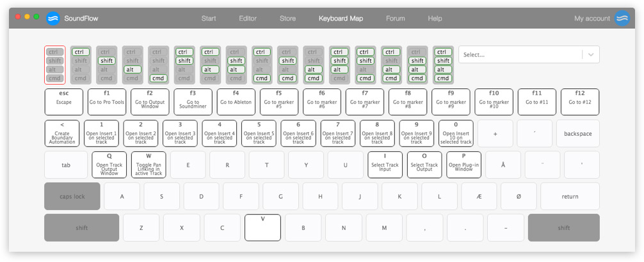Viewport: 644px width, 262px height.
Task: Click the I Select Track Input key
Action: pyautogui.click(x=385, y=165)
